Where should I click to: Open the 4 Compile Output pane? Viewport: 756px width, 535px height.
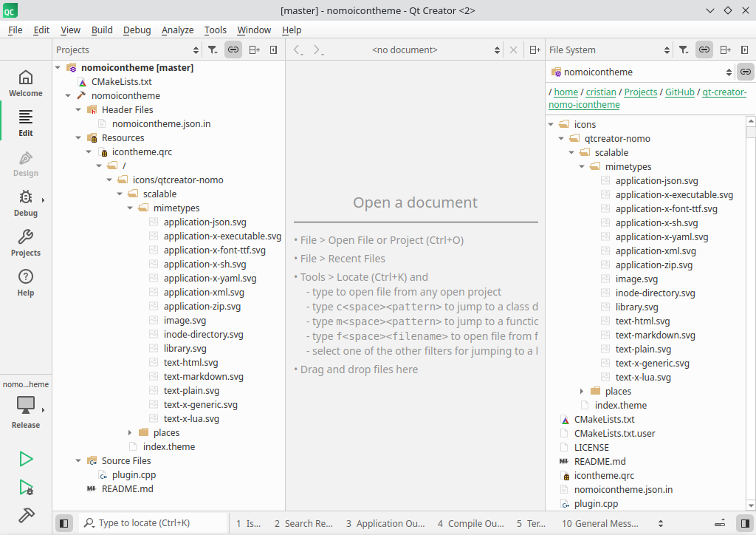470,523
